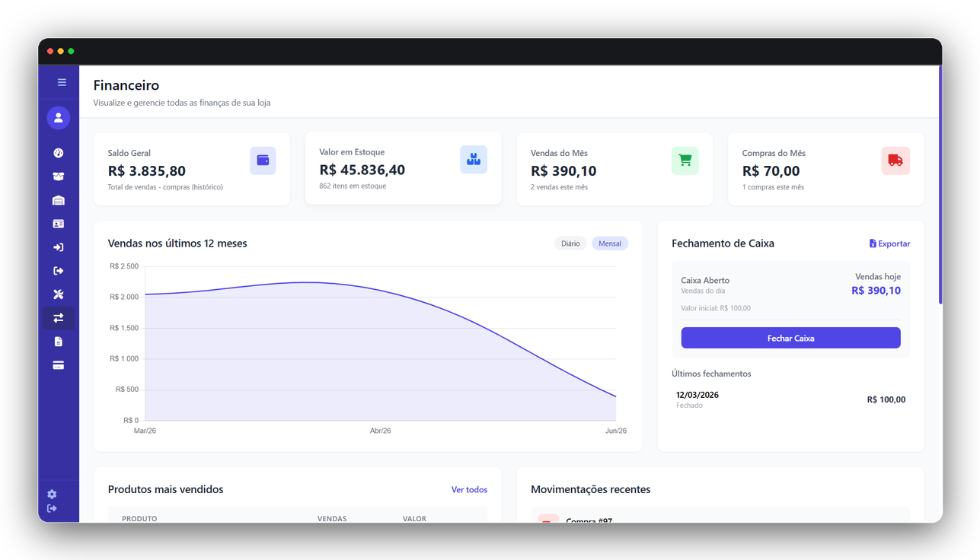
Task: Click the wallet icon on Saldo Geral card
Action: tap(263, 161)
